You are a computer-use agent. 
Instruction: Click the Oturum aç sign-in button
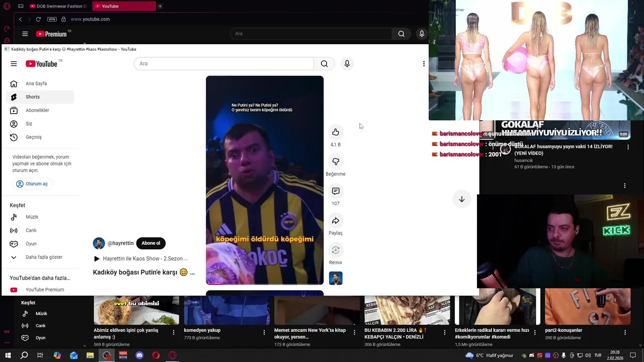point(32,184)
